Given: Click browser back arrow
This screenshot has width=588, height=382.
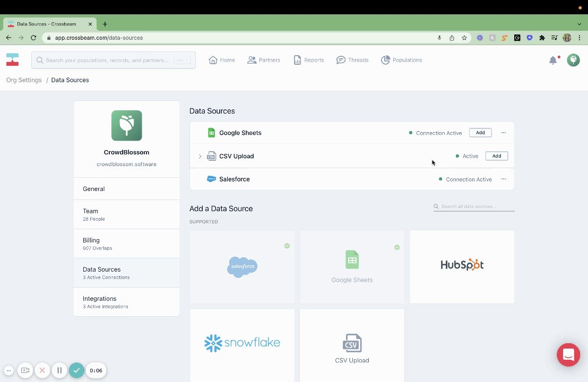Looking at the screenshot, I should point(8,38).
